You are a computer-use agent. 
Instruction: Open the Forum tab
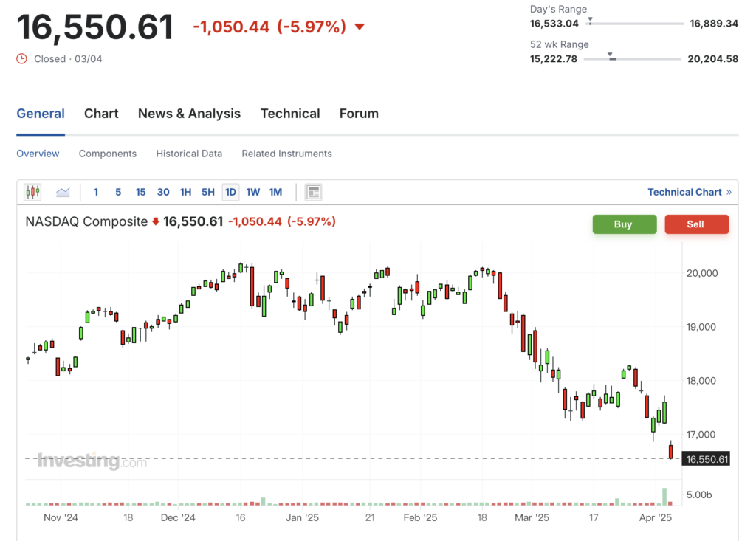(359, 114)
